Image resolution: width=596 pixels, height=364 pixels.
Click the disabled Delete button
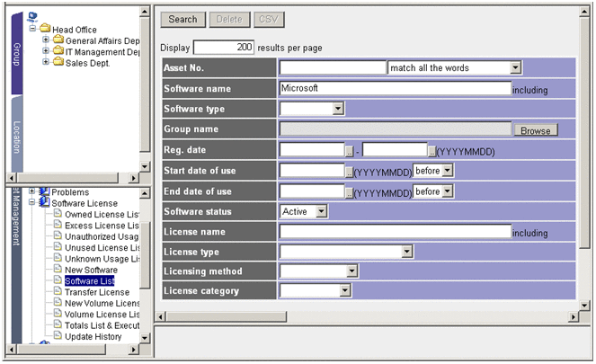pyautogui.click(x=229, y=20)
